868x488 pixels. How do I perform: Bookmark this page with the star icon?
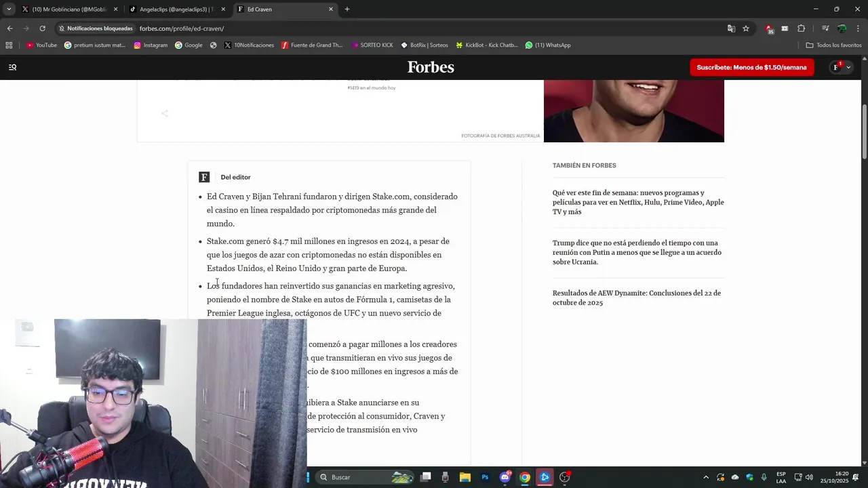click(x=746, y=28)
